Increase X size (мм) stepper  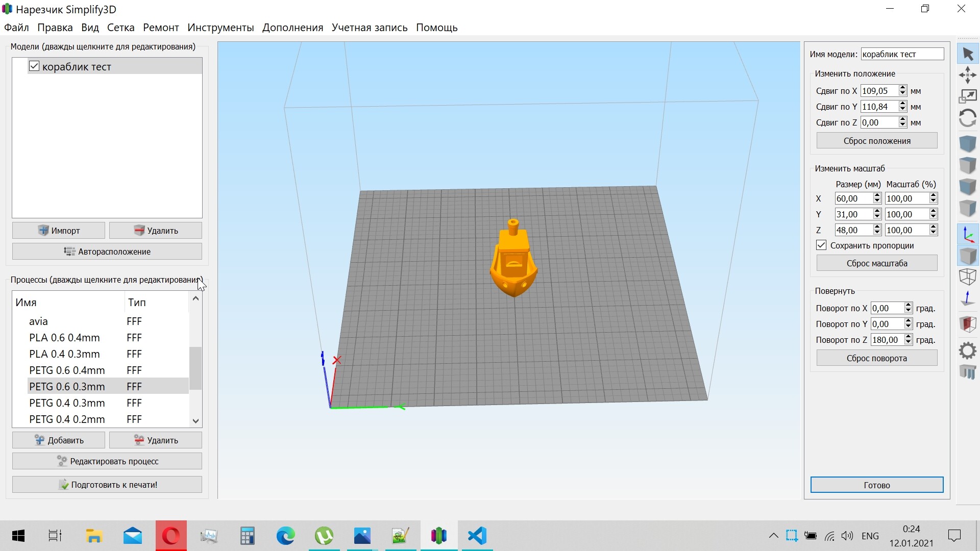point(877,195)
